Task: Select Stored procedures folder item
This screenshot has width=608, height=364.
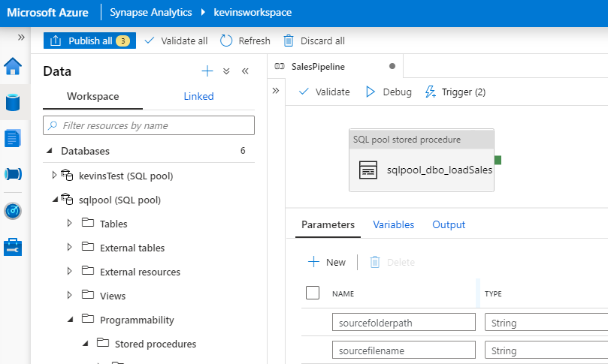Action: coord(155,344)
